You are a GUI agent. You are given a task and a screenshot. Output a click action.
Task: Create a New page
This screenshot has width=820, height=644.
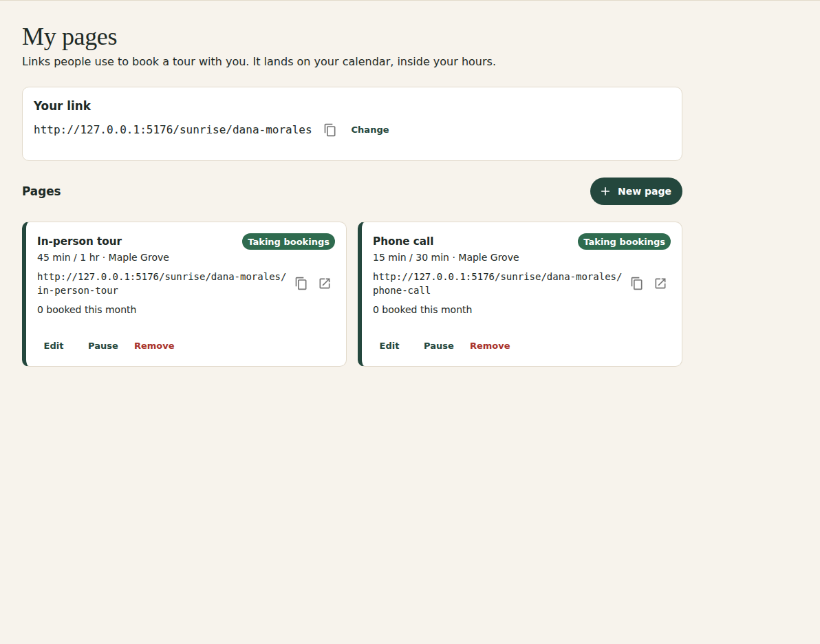pos(636,191)
